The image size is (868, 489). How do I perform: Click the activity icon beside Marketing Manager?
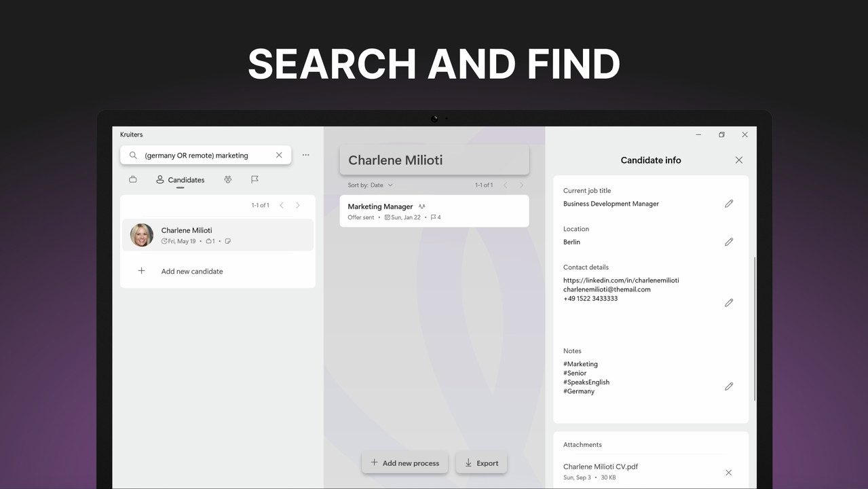(422, 206)
